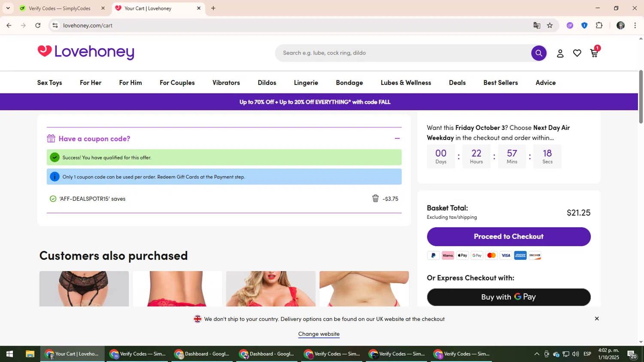
Task: Open the volume control in system tray
Action: click(575, 354)
